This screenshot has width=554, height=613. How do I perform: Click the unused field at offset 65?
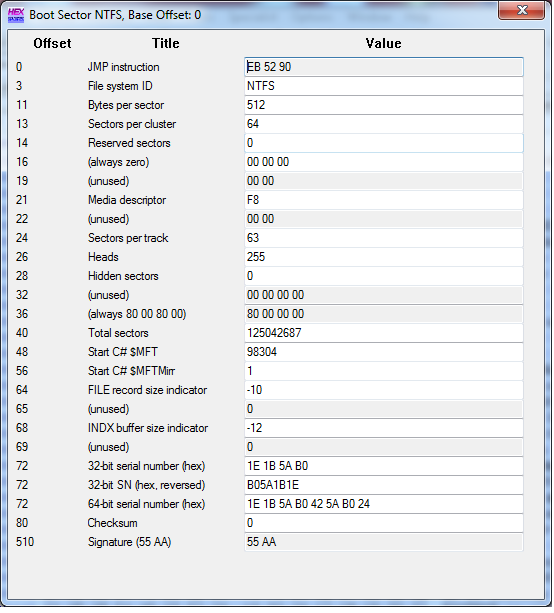click(x=384, y=409)
